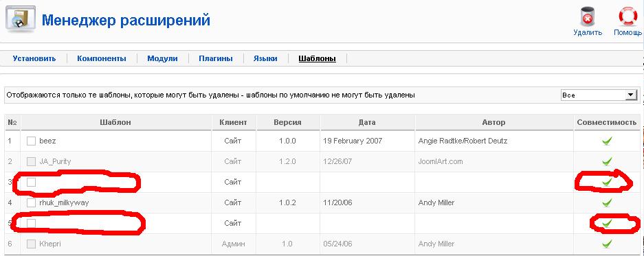Check the unnamed template in row 5

pos(31,223)
